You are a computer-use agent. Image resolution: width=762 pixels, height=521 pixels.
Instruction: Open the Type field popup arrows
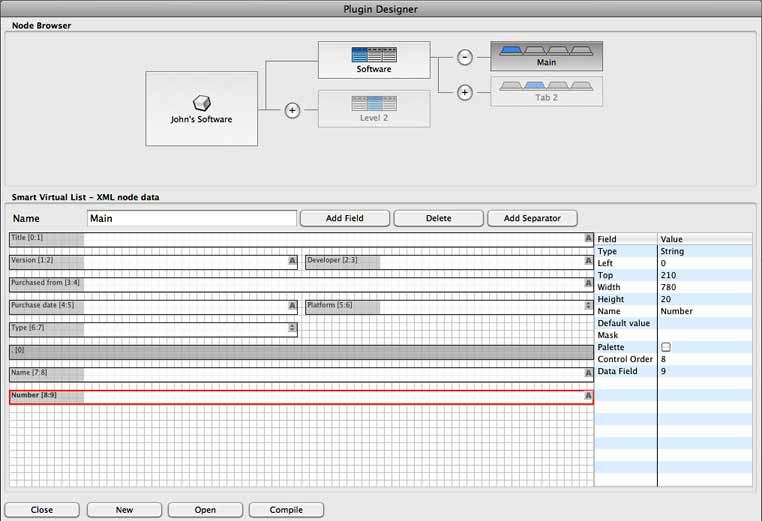[x=292, y=328]
